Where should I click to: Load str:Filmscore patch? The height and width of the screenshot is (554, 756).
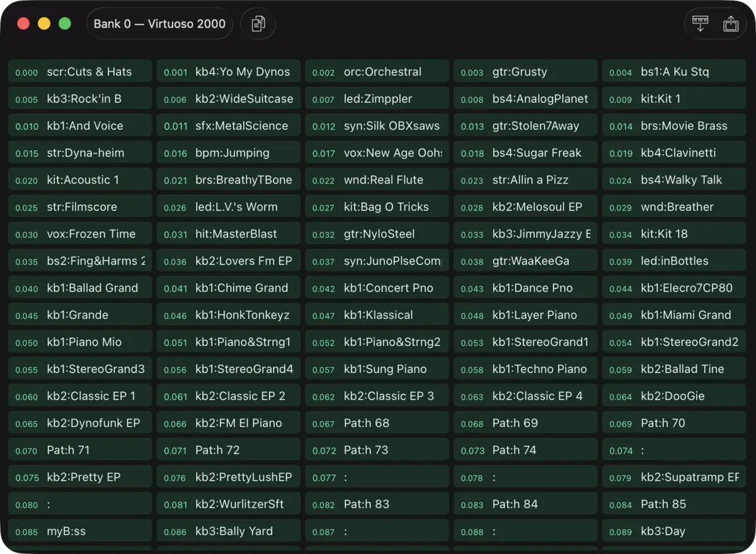(80, 207)
